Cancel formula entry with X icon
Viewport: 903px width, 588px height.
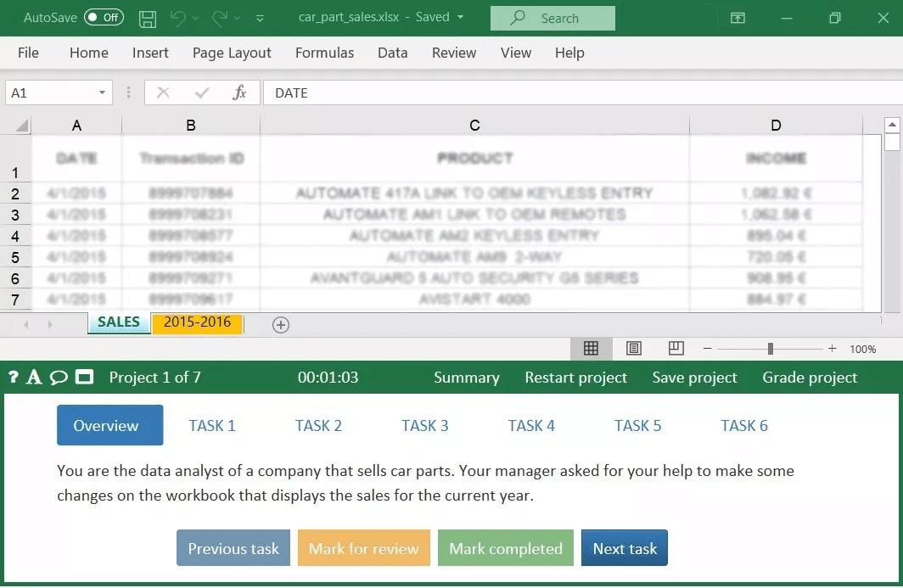[x=164, y=92]
